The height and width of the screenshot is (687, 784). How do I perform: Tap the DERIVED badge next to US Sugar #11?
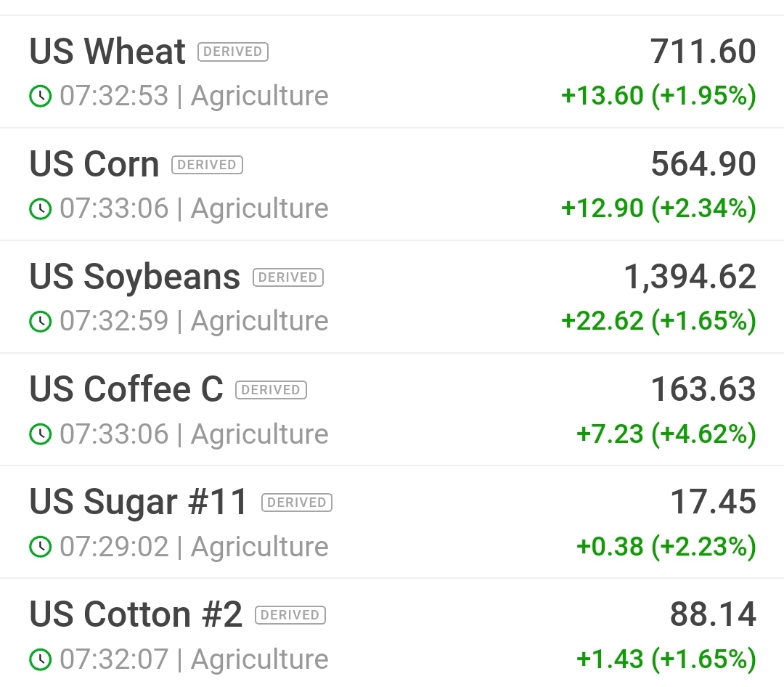pyautogui.click(x=296, y=503)
